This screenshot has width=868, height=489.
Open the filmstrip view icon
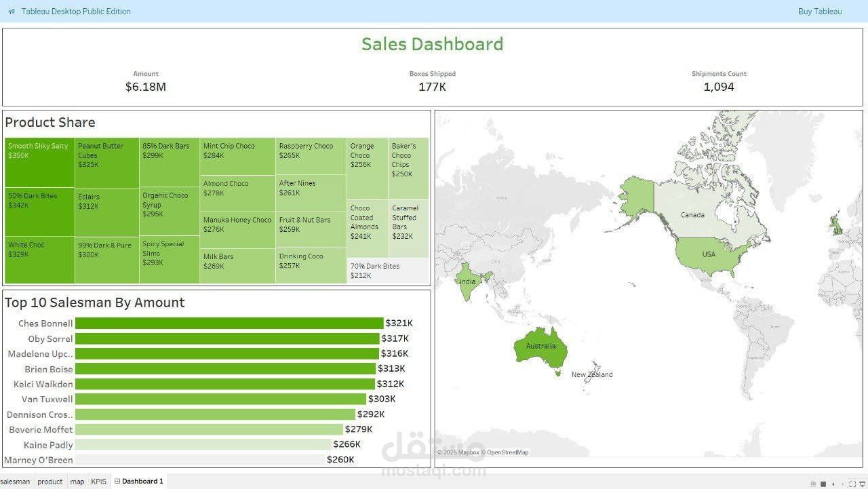click(x=823, y=484)
